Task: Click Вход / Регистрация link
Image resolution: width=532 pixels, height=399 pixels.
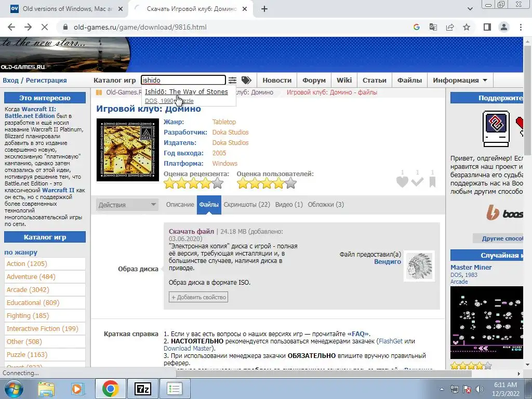Action: pyautogui.click(x=35, y=81)
